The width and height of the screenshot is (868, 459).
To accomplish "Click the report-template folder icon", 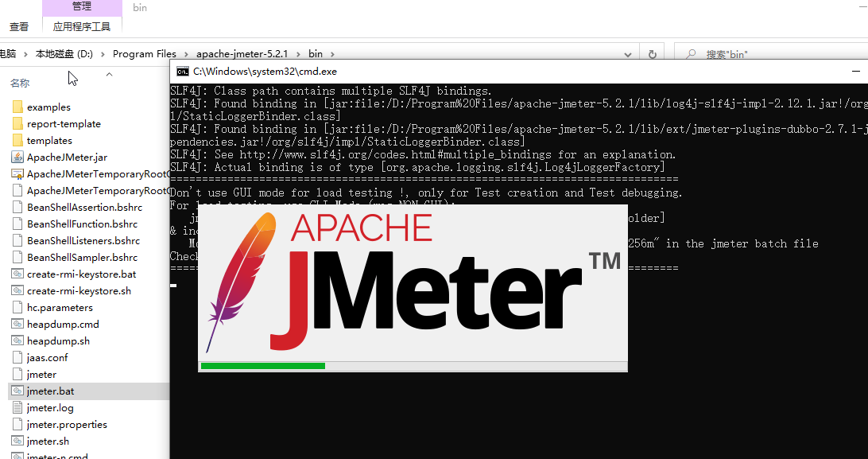I will [17, 123].
